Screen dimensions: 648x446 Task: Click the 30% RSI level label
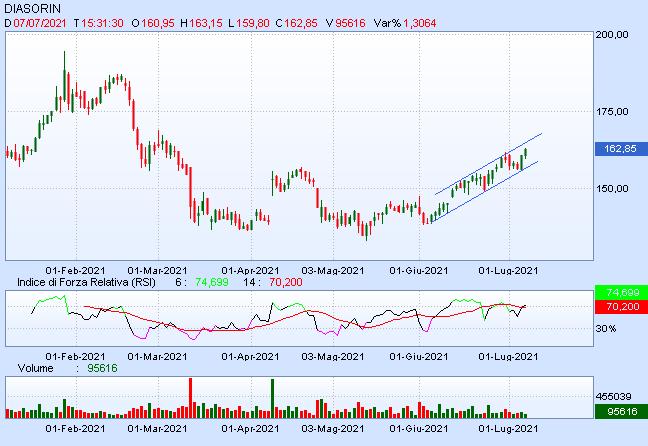[x=605, y=329]
